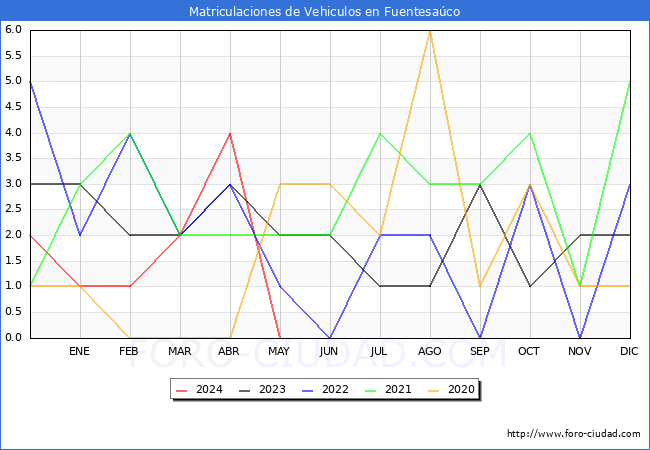Click the blue 2022 legend color line
Image resolution: width=650 pixels, height=450 pixels.
(308, 390)
